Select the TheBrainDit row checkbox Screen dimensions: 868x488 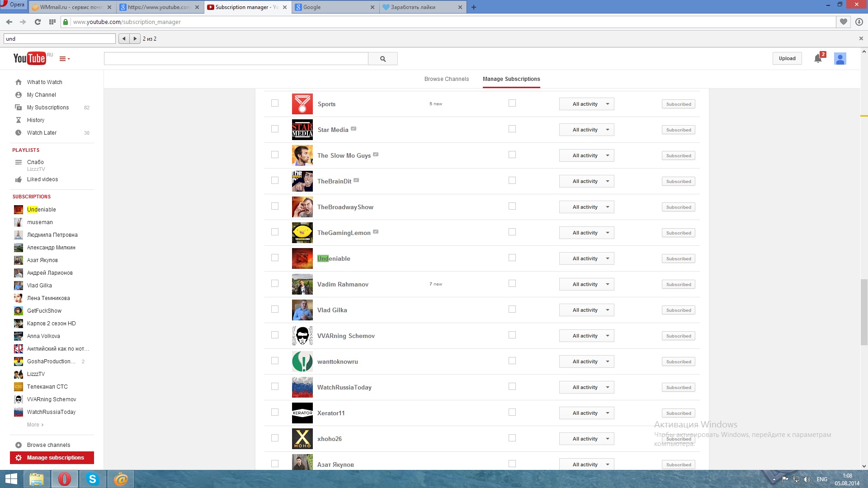tap(275, 180)
